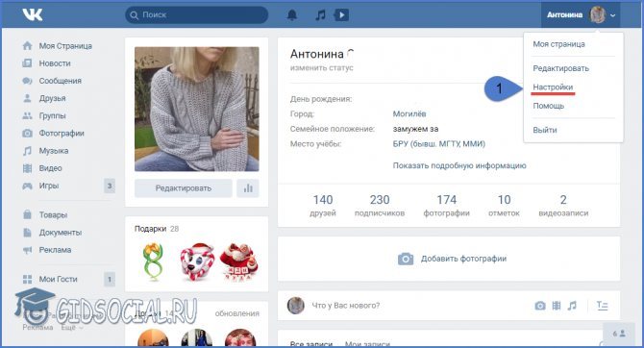Expand 'Показать подробную информацию'
The width and height of the screenshot is (644, 348).
point(459,165)
